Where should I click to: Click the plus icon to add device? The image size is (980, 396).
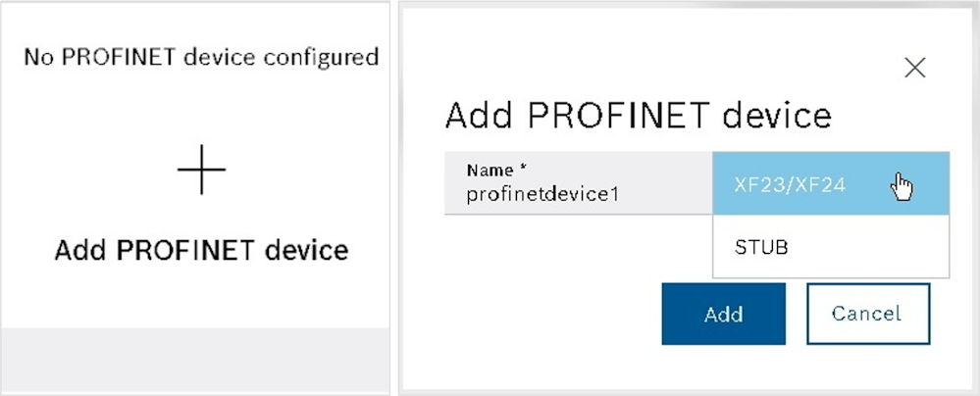click(x=201, y=170)
